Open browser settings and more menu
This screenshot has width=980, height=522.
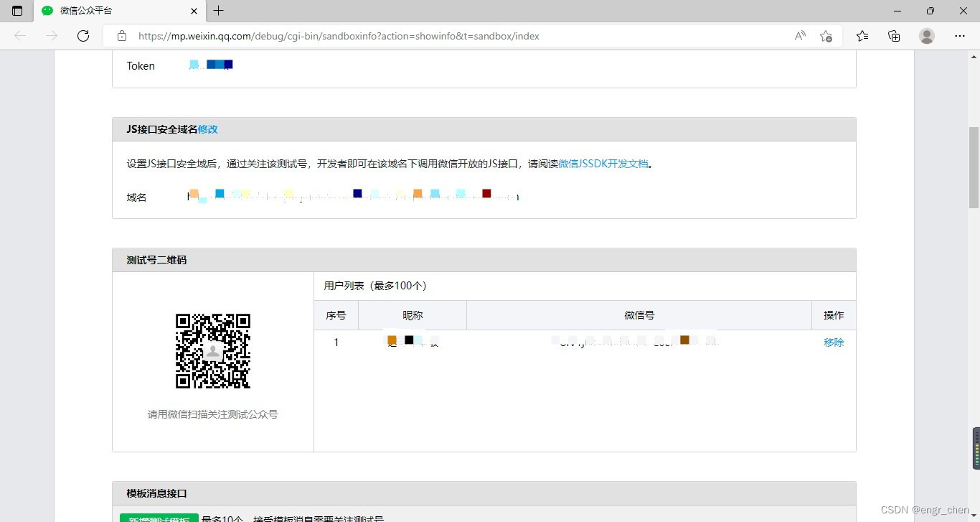click(x=960, y=36)
